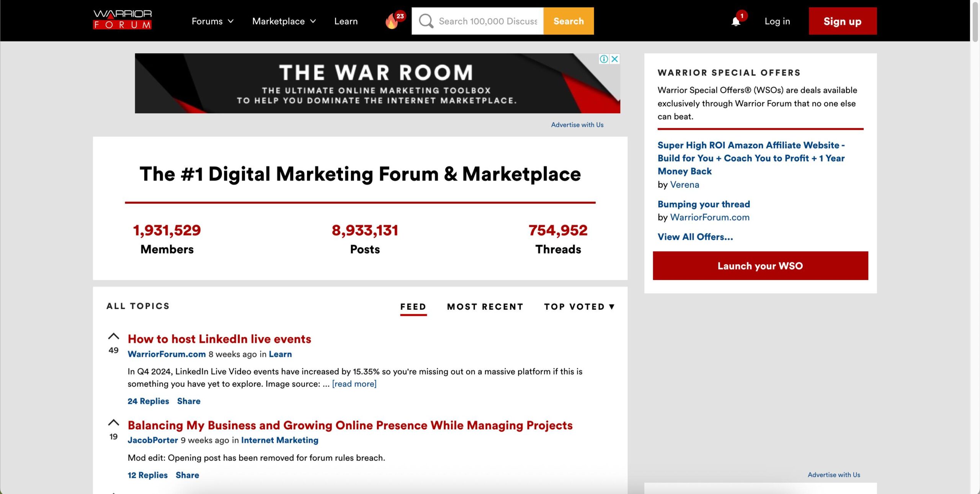
Task: Open the Bumping your thread offer
Action: pyautogui.click(x=704, y=204)
